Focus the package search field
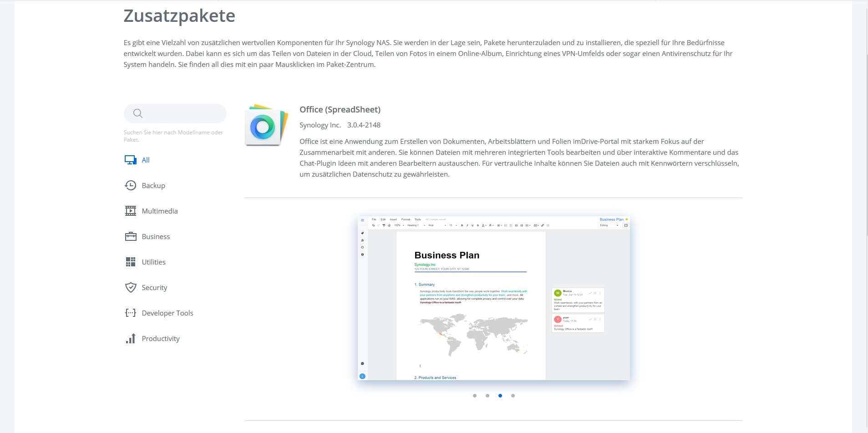 click(x=175, y=113)
